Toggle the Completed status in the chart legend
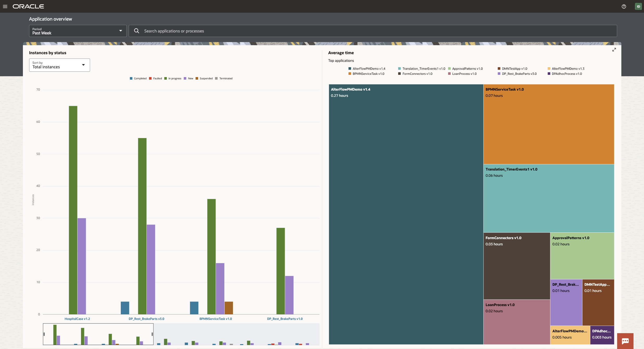Image resolution: width=644 pixels, height=349 pixels. tap(139, 78)
